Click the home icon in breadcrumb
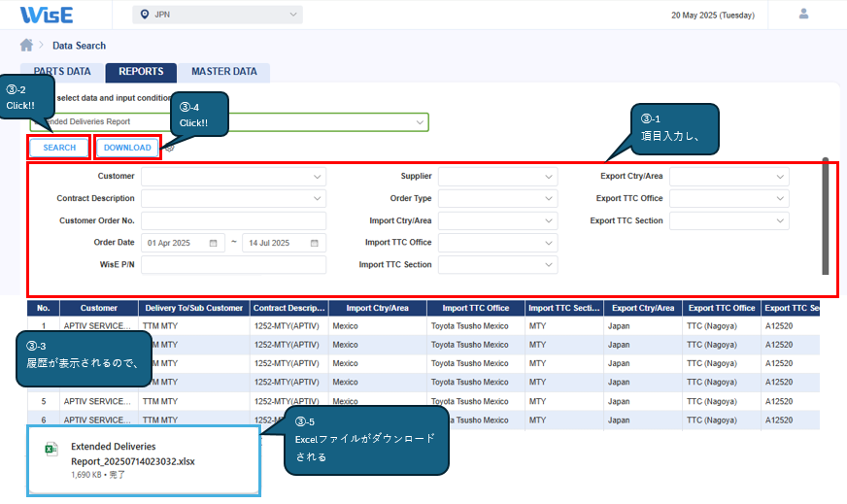 [x=26, y=46]
